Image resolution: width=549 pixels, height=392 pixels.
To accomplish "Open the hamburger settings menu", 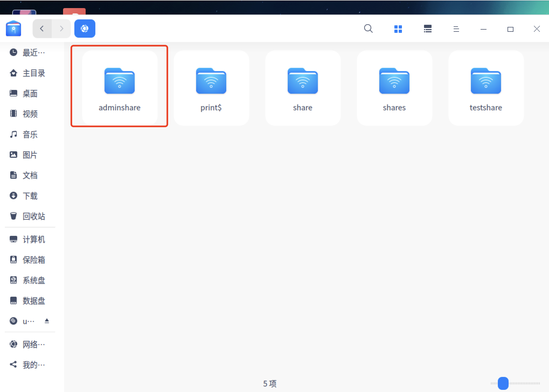I will [456, 29].
